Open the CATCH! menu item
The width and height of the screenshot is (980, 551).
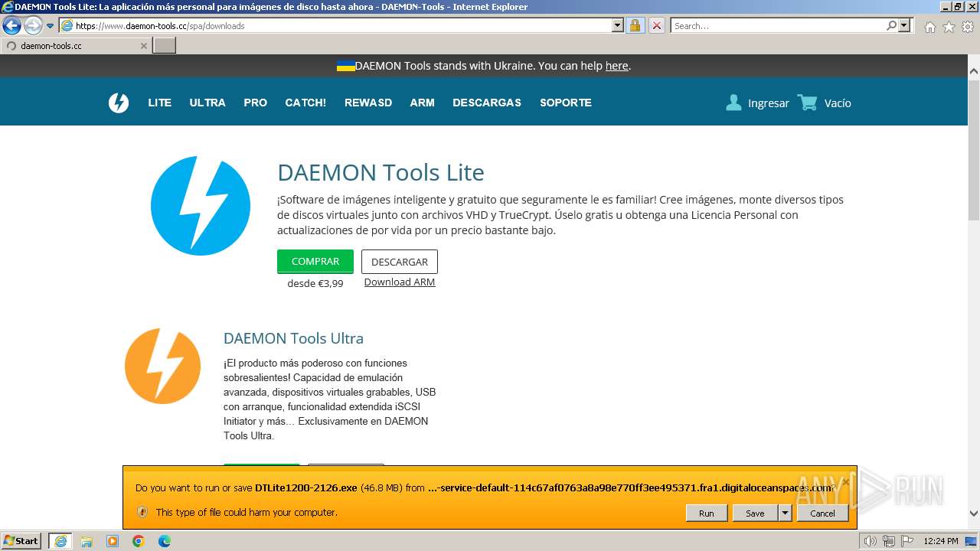[x=305, y=103]
